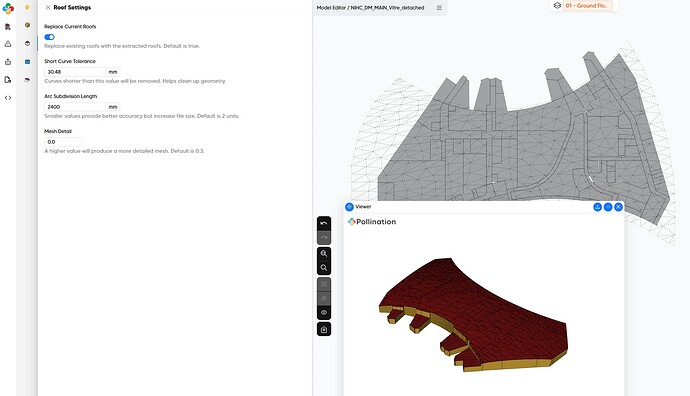Open the warning triangle icon in left sidebar
Image resolution: width=690 pixels, height=396 pixels.
point(8,44)
